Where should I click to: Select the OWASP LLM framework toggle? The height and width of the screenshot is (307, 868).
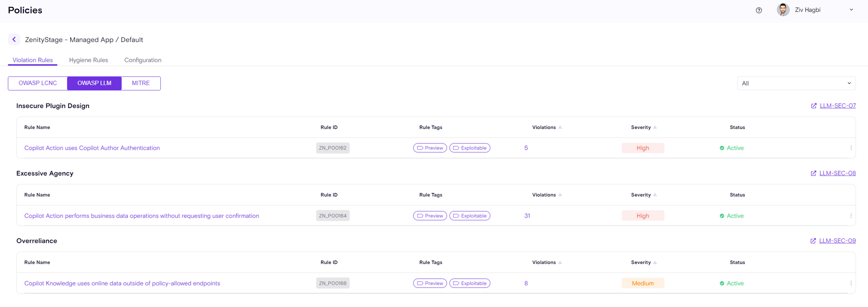point(94,83)
